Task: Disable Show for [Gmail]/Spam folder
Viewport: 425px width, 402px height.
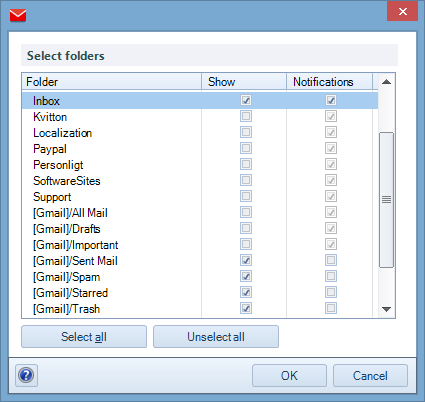Action: point(246,276)
